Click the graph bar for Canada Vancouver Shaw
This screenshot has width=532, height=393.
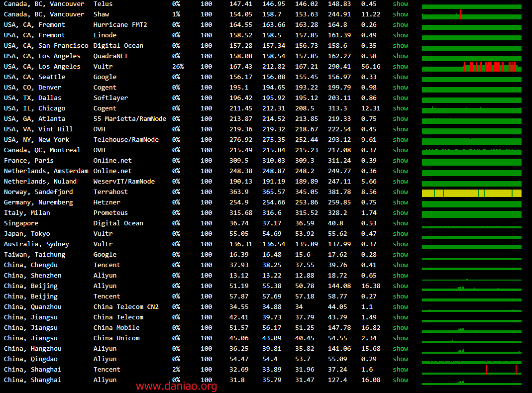pos(471,15)
